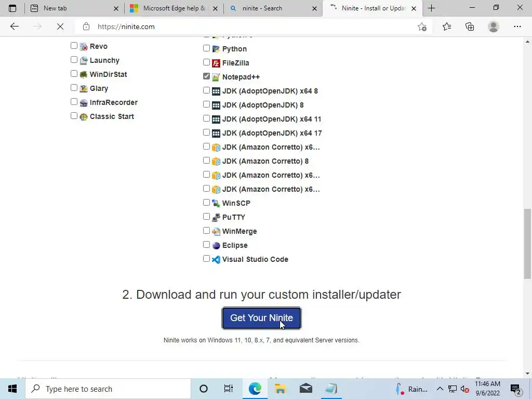Click the Windows taskbar search box
The image size is (532, 399).
[108, 389]
